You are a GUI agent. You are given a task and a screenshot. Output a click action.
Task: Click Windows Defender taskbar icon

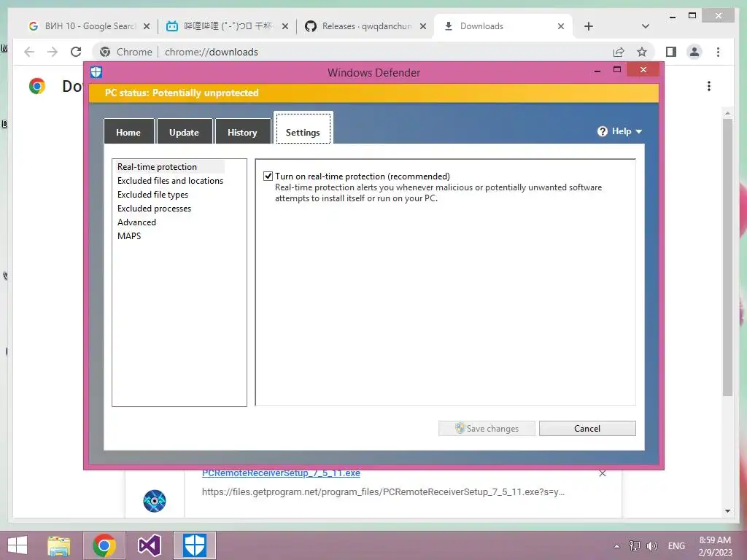tap(195, 545)
